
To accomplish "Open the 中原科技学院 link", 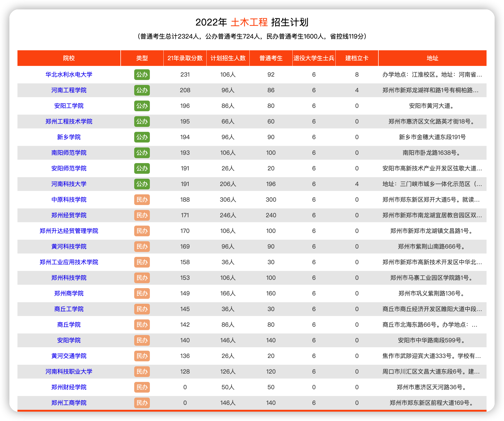I will (x=69, y=200).
